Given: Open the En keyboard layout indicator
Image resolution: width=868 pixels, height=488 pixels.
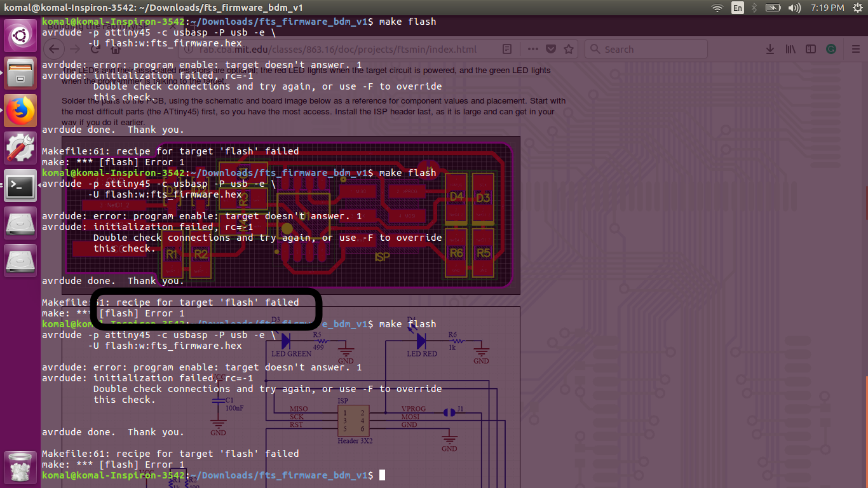Looking at the screenshot, I should 737,8.
